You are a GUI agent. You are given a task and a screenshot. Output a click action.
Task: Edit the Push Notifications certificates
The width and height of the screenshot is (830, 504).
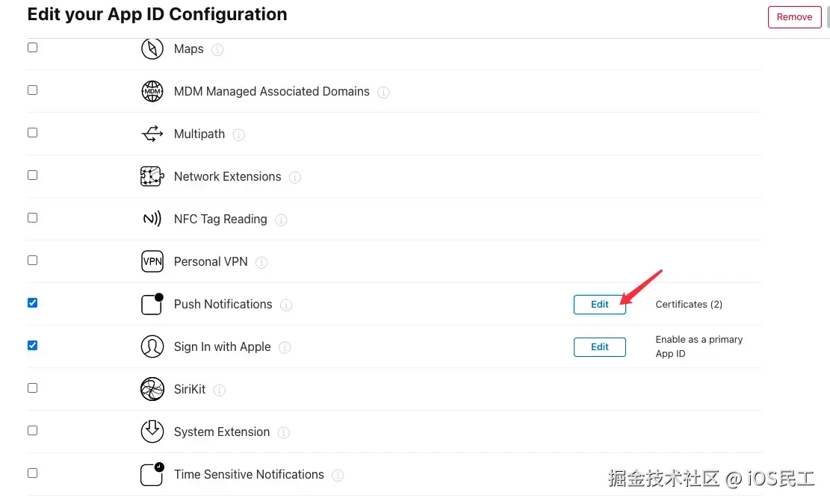[600, 304]
